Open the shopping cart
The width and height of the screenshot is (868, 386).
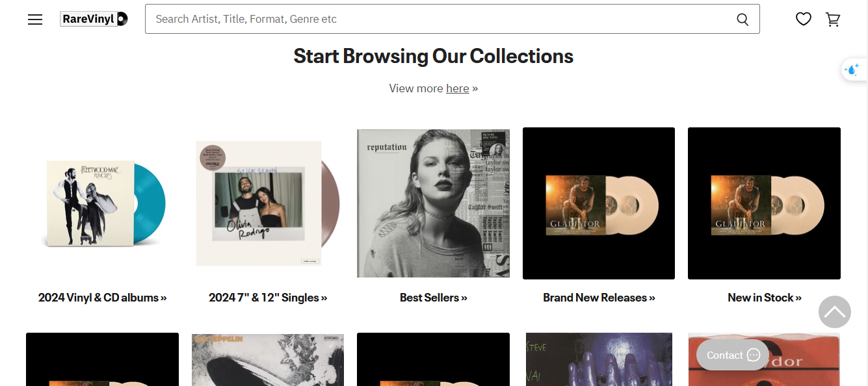tap(833, 19)
